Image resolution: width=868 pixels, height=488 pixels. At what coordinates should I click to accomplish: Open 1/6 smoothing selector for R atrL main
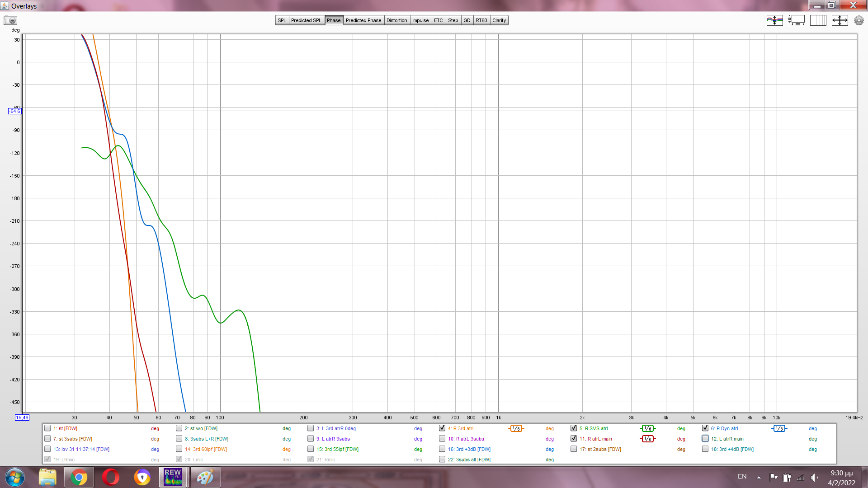[647, 439]
